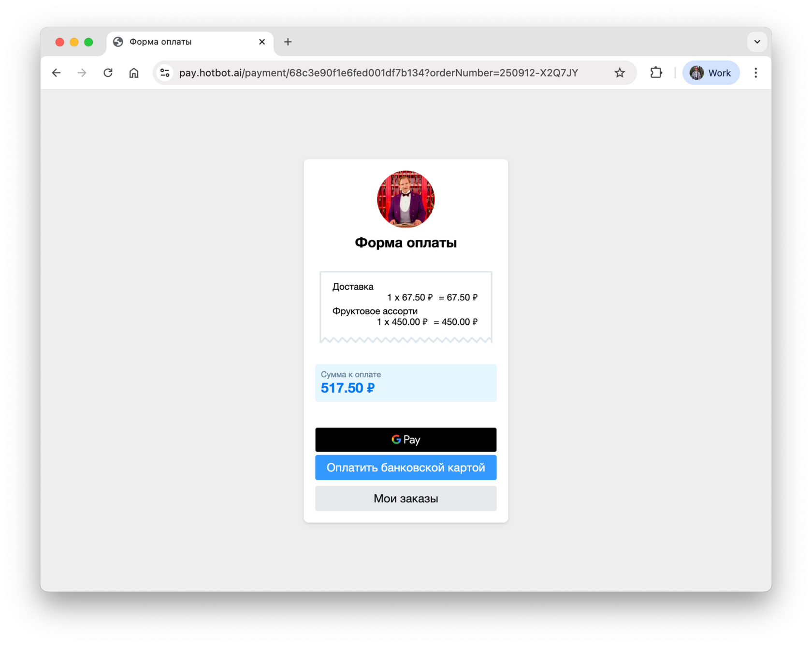Click the Фруктовое ассорти receipt line
812x645 pixels.
[405, 316]
